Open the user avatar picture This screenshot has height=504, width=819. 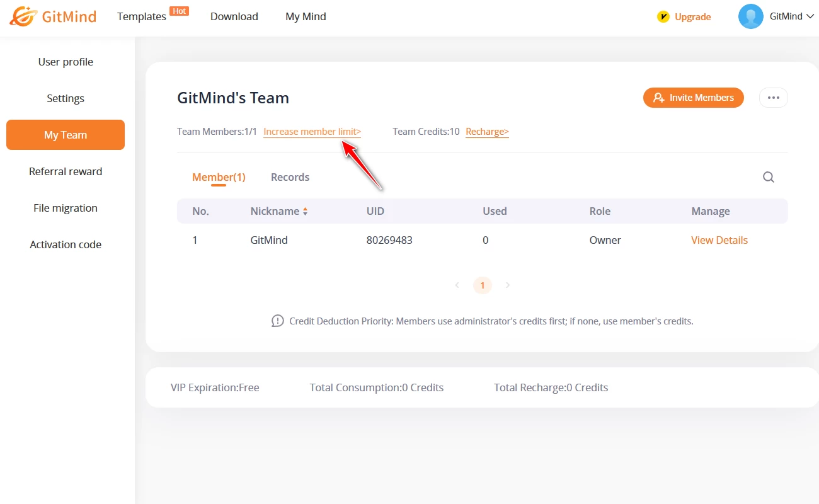(751, 16)
